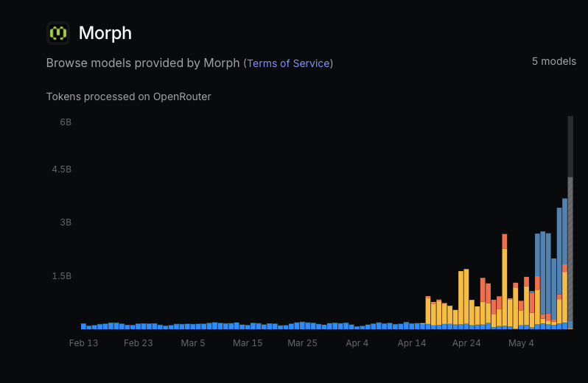Click the 3B y-axis label
588x383 pixels.
coord(66,222)
